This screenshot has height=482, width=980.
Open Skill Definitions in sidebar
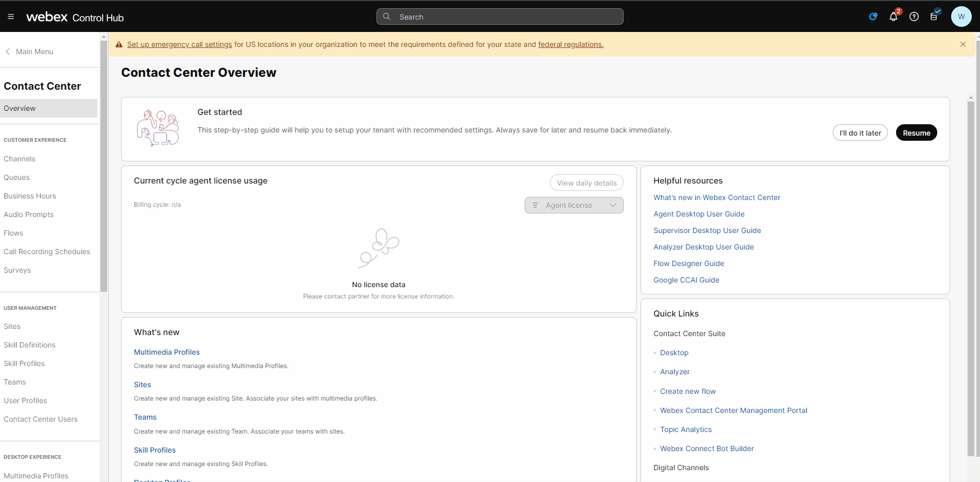29,345
